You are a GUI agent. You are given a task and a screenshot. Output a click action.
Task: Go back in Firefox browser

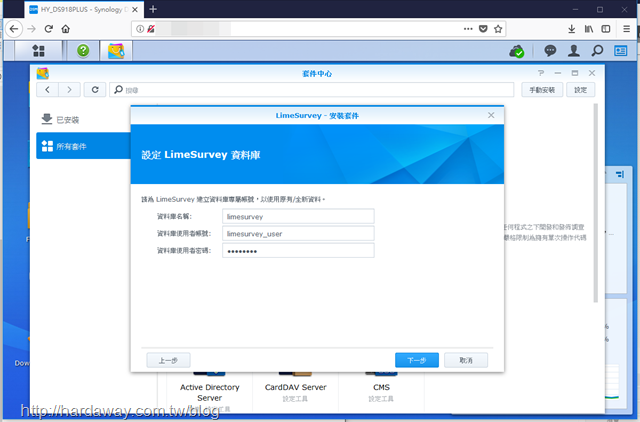(x=14, y=29)
